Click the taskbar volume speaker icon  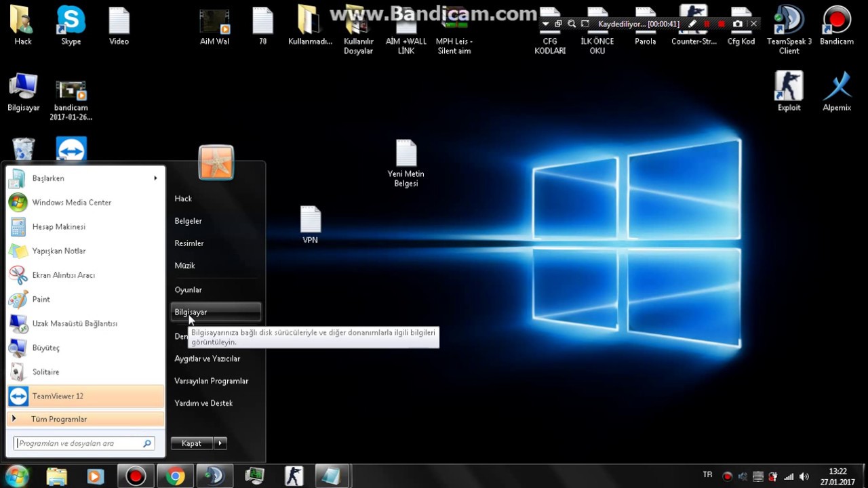(x=804, y=476)
